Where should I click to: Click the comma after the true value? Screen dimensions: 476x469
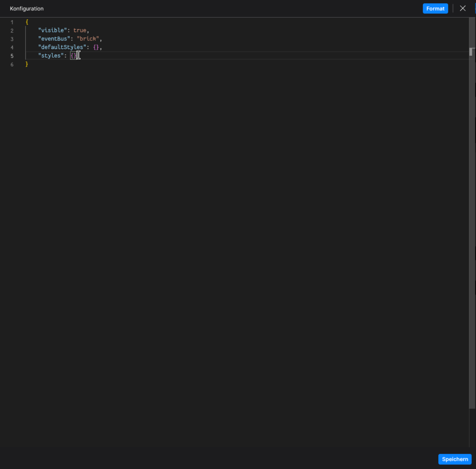click(x=87, y=30)
